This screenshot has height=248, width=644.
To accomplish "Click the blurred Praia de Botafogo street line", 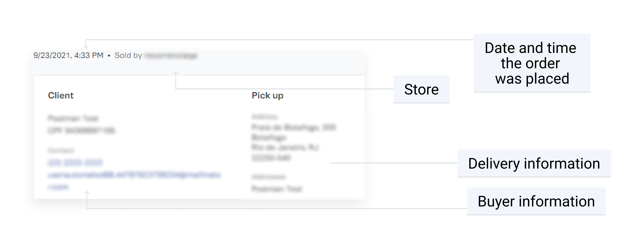I will (x=294, y=128).
